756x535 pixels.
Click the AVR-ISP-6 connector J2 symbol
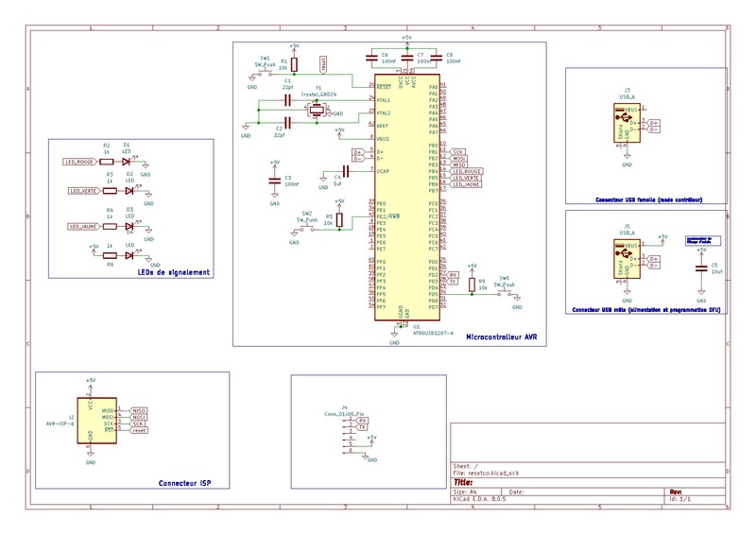point(104,422)
